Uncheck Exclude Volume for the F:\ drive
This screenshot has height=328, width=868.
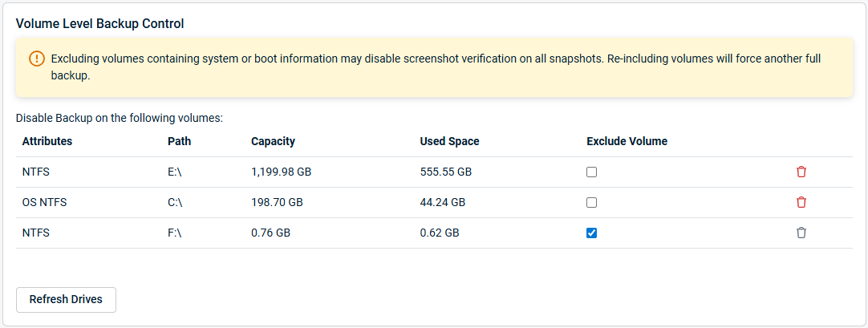pos(592,233)
